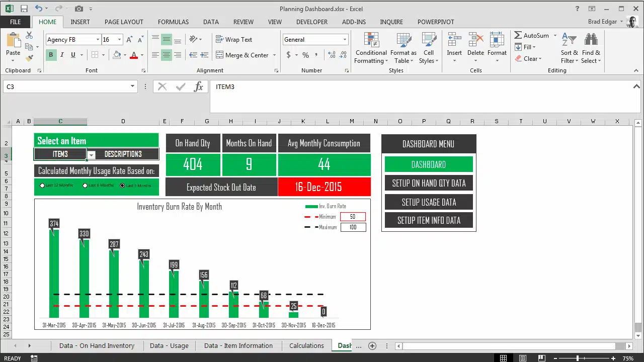Click the new sheet plus button
Viewport: 644px width, 362px height.
click(372, 345)
